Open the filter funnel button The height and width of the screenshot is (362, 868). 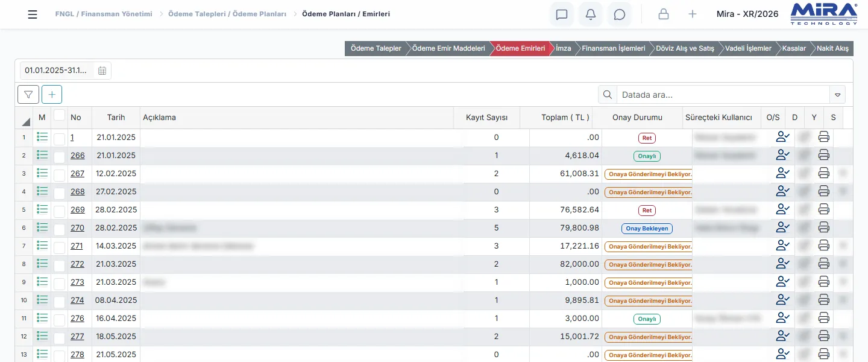(28, 94)
